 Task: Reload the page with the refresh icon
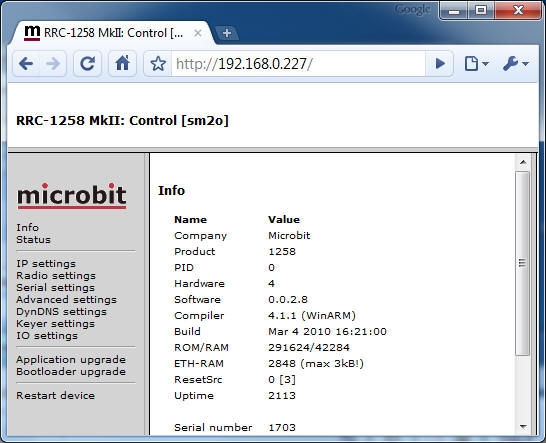click(87, 64)
